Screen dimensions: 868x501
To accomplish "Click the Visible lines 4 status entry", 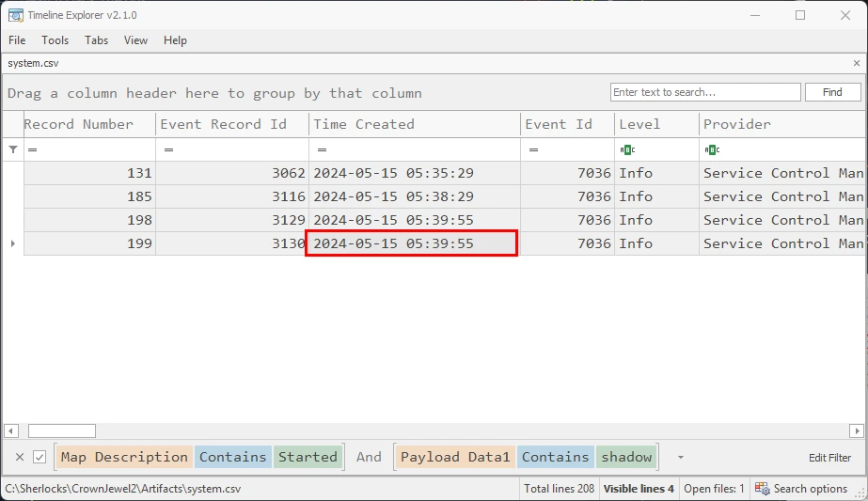I will click(x=639, y=489).
